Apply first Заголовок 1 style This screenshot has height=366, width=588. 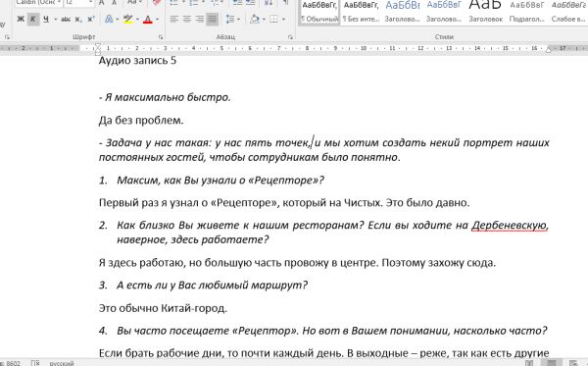(403, 12)
